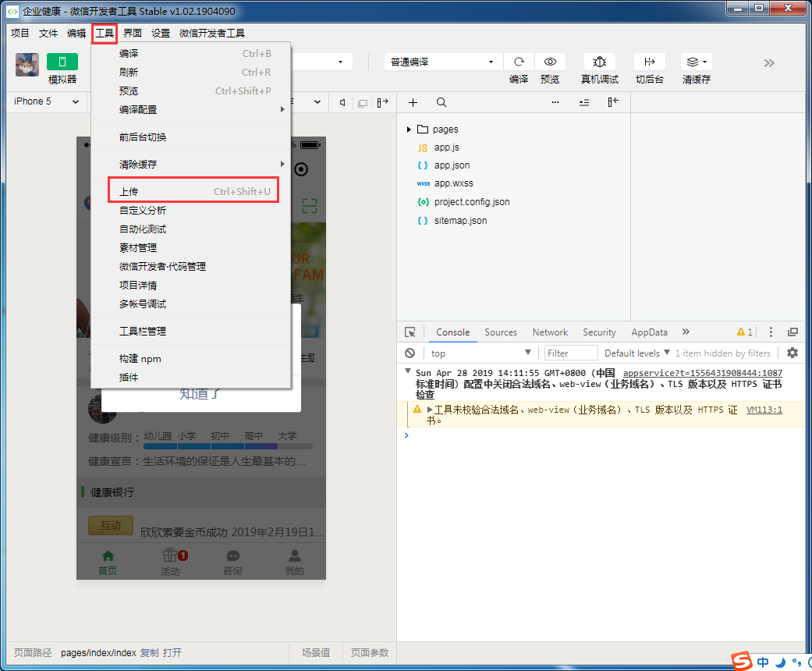Open the 项目 menu
This screenshot has width=812, height=671.
(20, 34)
